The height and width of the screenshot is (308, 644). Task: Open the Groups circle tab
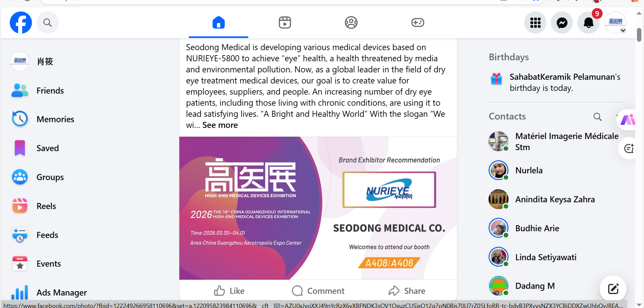(351, 23)
